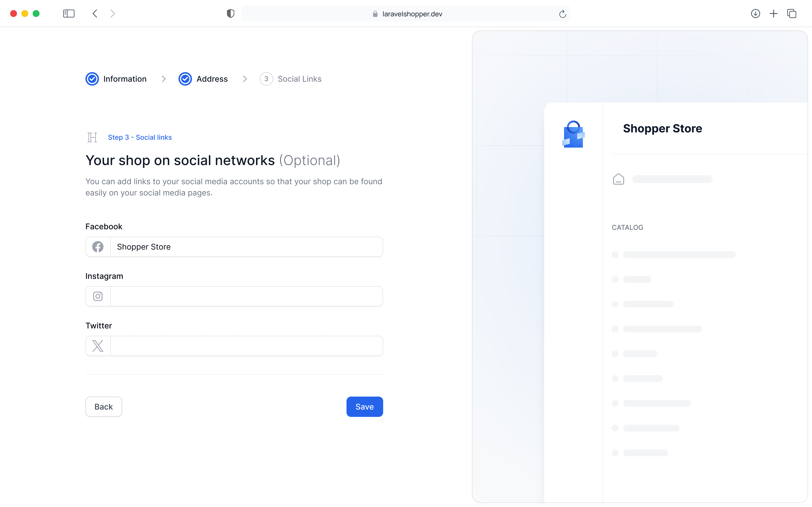
Task: Click the home icon in the store preview
Action: (x=618, y=179)
